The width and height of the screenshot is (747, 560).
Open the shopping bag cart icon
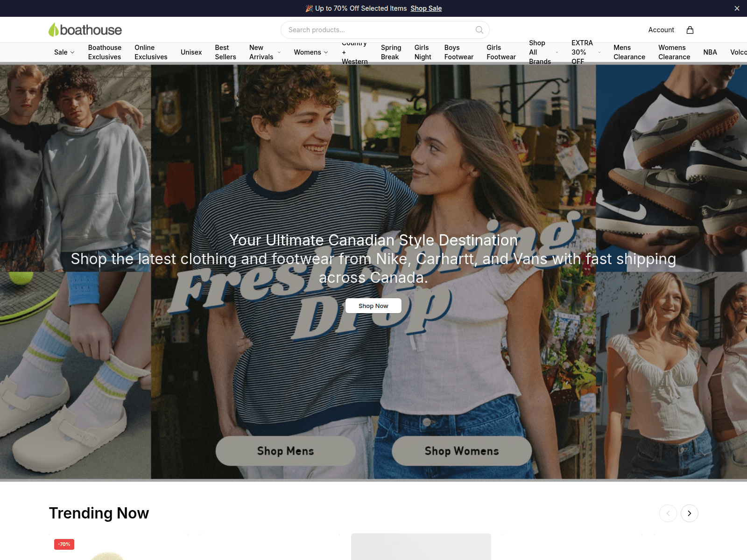690,30
